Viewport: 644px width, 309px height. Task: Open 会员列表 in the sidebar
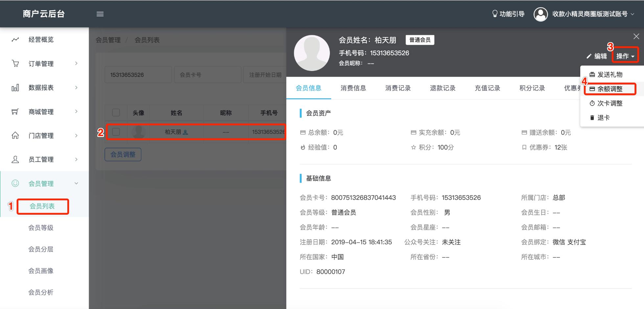tap(42, 206)
